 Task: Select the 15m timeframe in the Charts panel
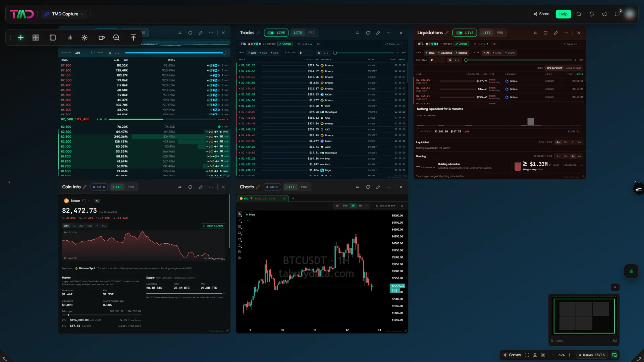tap(345, 206)
